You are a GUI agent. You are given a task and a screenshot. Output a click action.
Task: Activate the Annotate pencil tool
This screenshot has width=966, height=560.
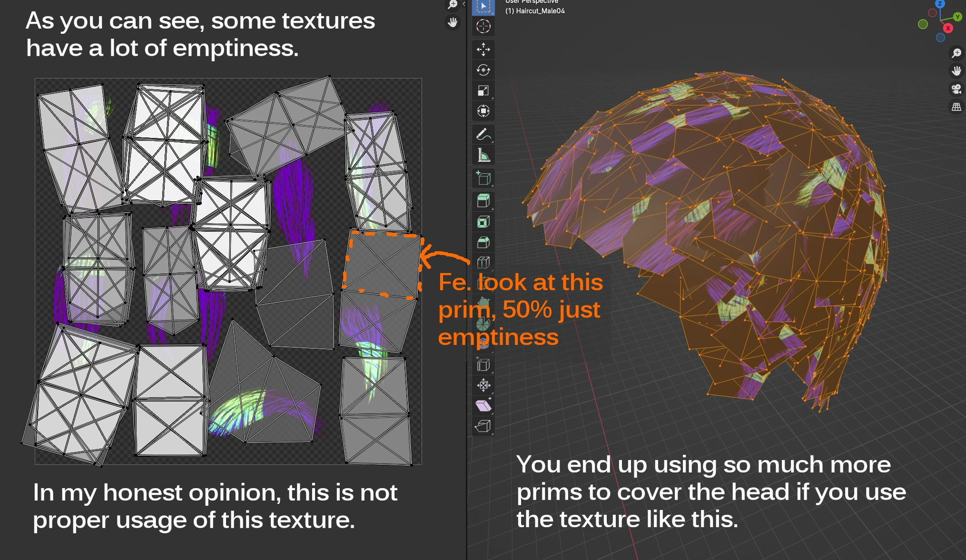point(483,135)
